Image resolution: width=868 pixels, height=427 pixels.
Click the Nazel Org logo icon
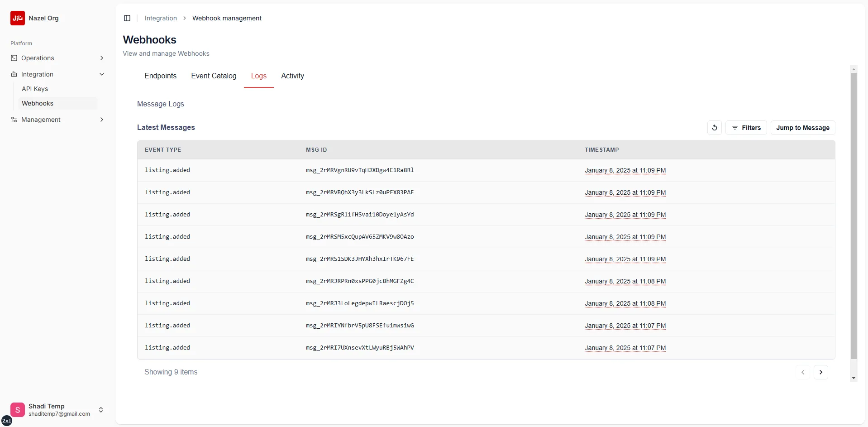pyautogui.click(x=17, y=18)
